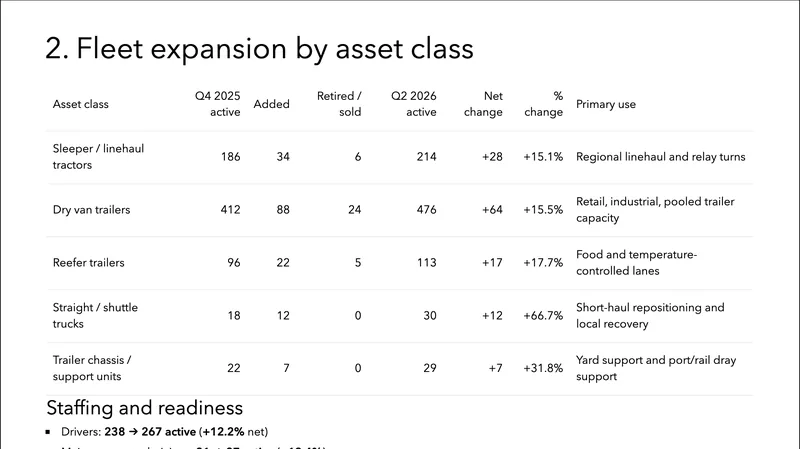Select the 'Asset class' column header
The height and width of the screenshot is (449, 800).
click(80, 104)
